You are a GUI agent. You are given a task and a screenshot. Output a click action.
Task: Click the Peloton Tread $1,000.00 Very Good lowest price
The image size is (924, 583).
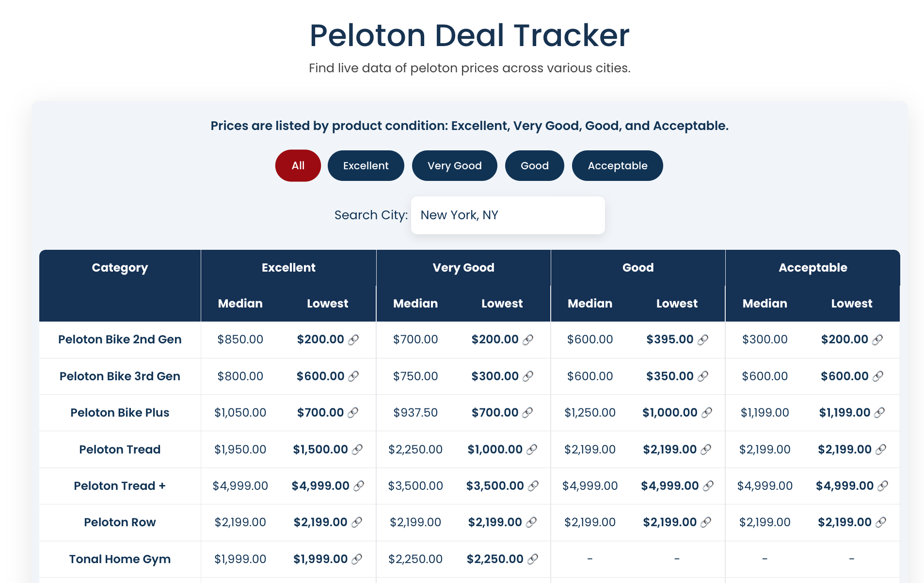[x=494, y=450]
